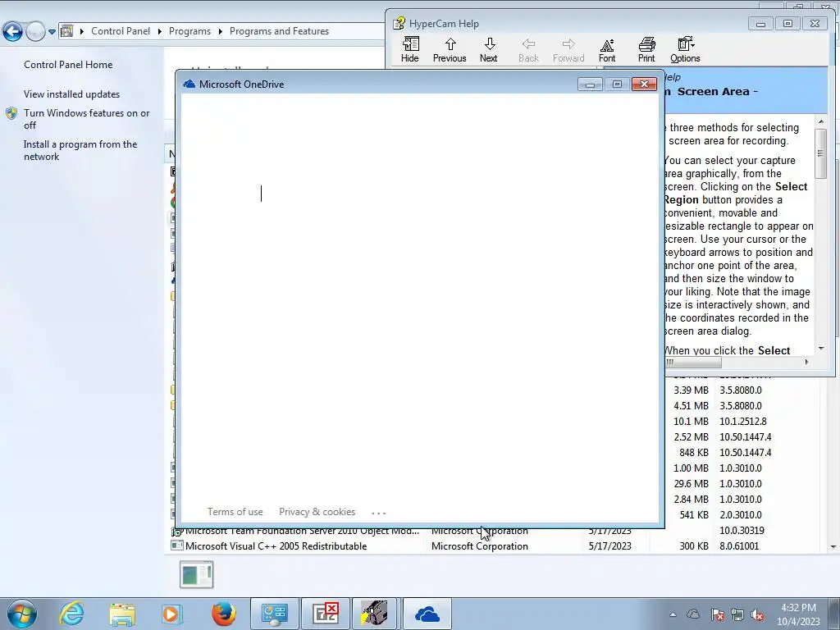Click version 10.1.2512.8 cell

click(x=743, y=421)
